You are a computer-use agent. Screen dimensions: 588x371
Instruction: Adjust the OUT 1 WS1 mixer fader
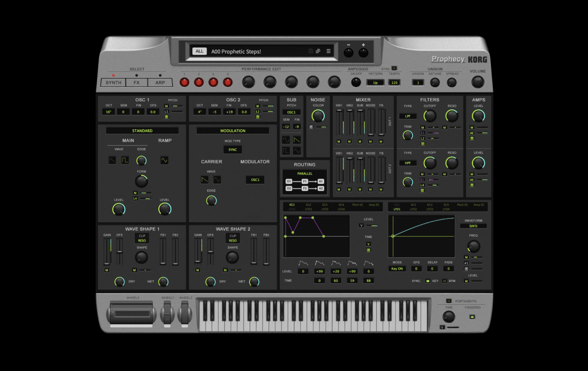click(x=339, y=122)
